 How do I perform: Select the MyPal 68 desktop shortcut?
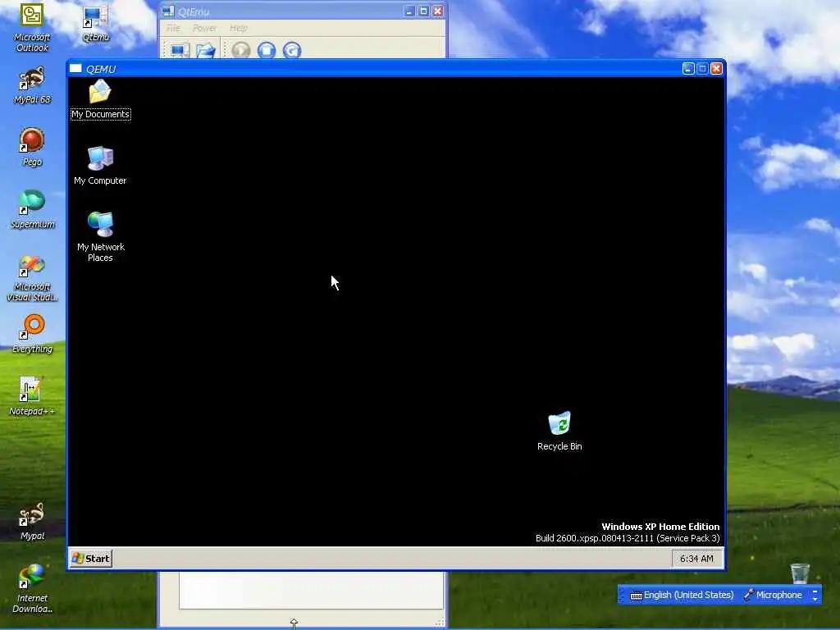coord(32,84)
